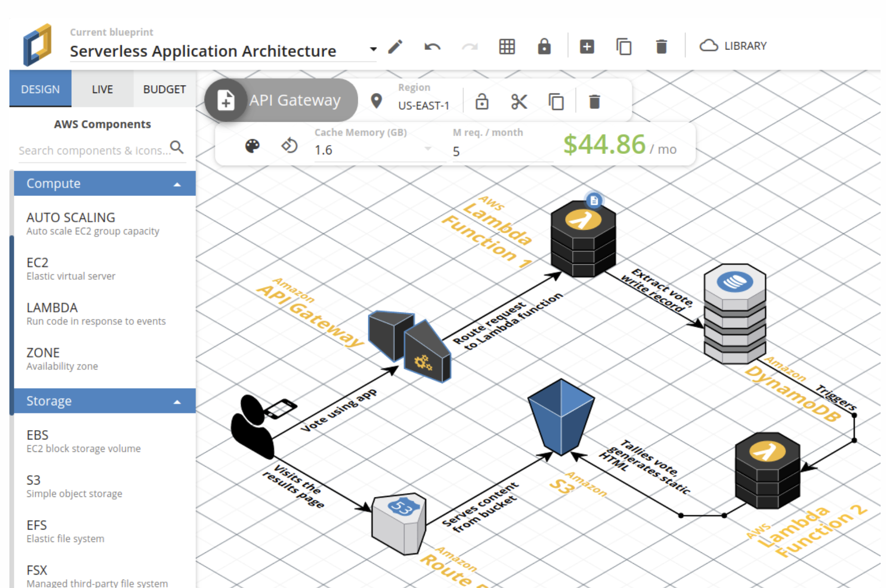886x588 pixels.
Task: Undo the last action
Action: pos(432,47)
